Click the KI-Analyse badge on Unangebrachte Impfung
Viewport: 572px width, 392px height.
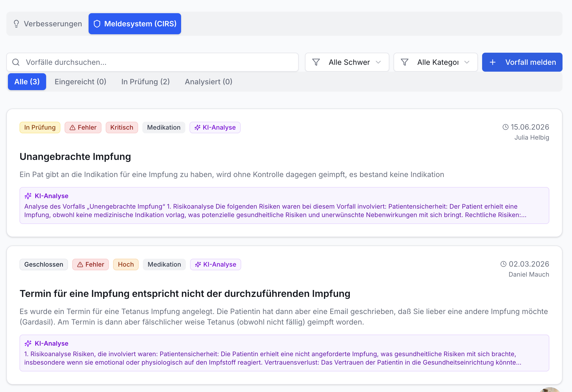point(215,128)
